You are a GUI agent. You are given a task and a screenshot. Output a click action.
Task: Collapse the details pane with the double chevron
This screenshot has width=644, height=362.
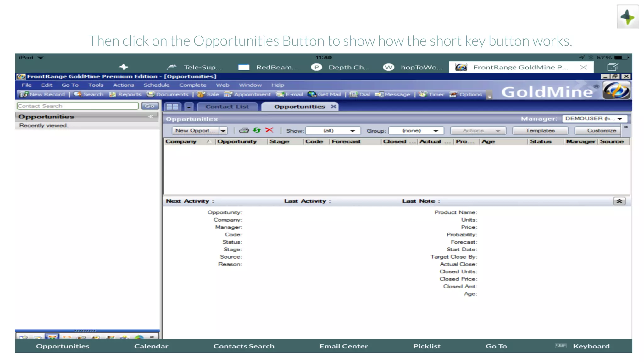tap(619, 201)
